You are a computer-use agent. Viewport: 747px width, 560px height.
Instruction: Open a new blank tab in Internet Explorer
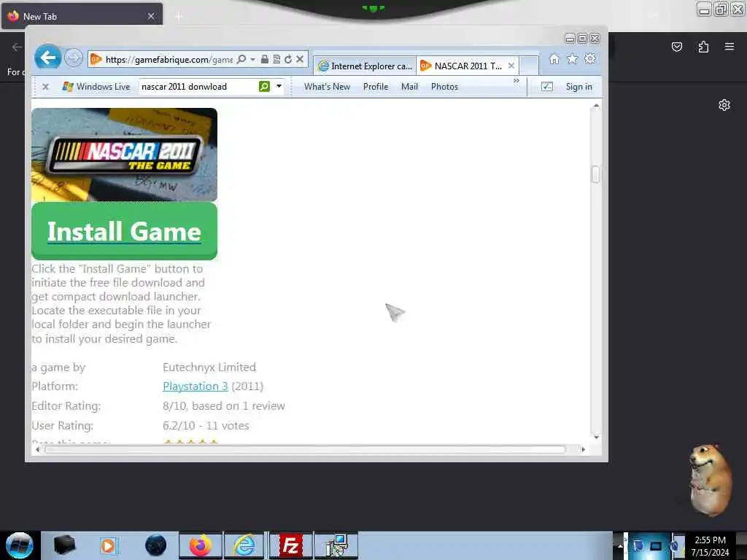529,66
